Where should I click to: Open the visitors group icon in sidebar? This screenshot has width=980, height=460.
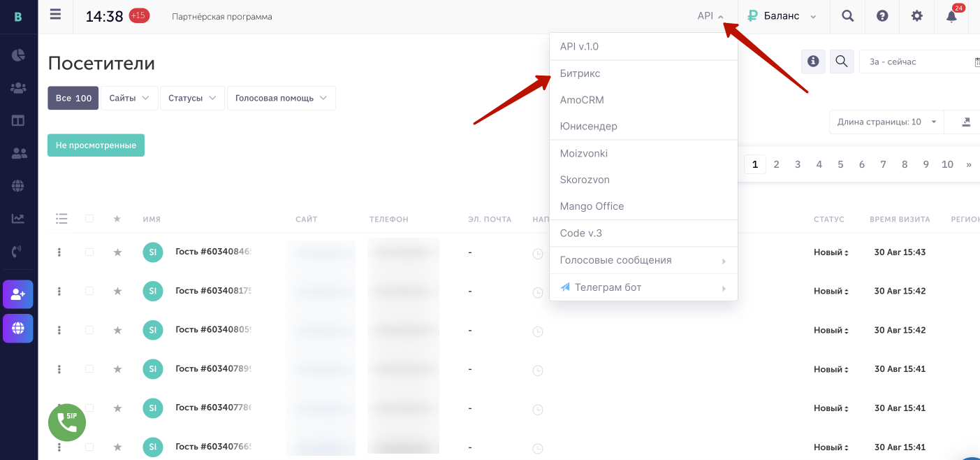coord(18,88)
